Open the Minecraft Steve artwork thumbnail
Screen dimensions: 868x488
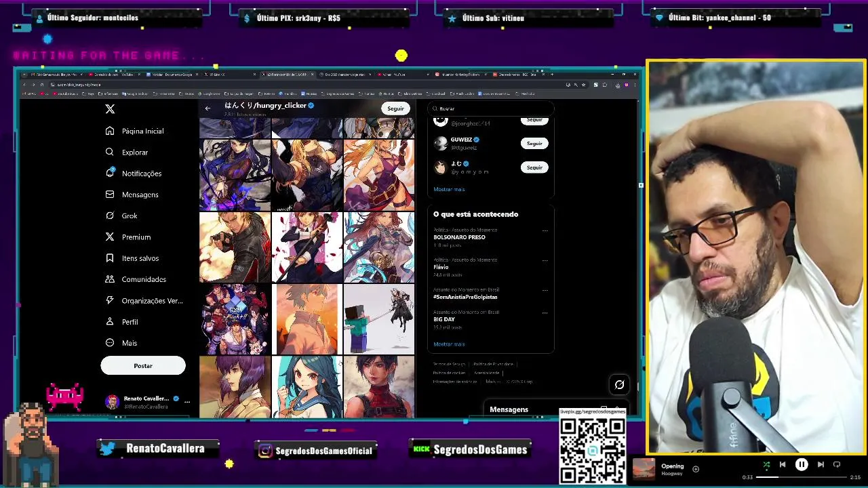378,319
